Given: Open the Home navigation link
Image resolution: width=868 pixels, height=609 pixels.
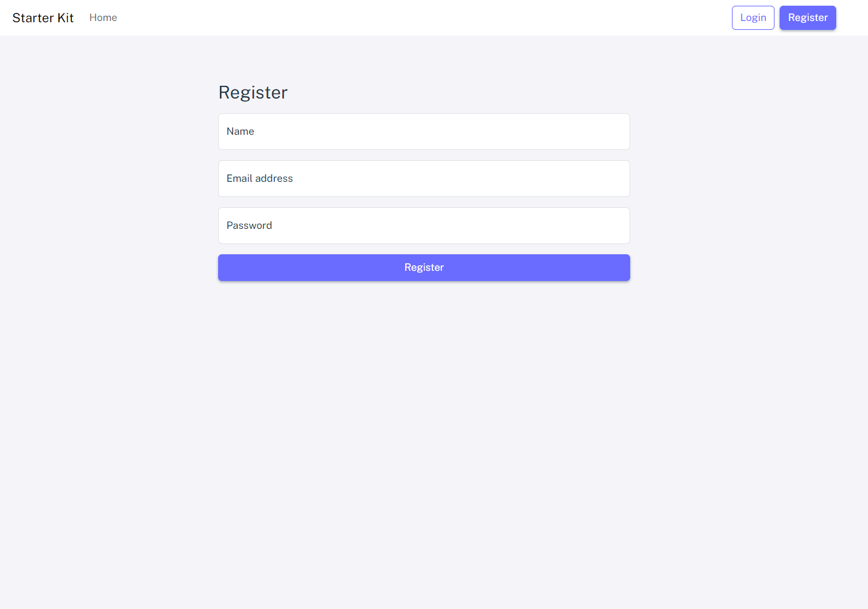Looking at the screenshot, I should tap(103, 18).
